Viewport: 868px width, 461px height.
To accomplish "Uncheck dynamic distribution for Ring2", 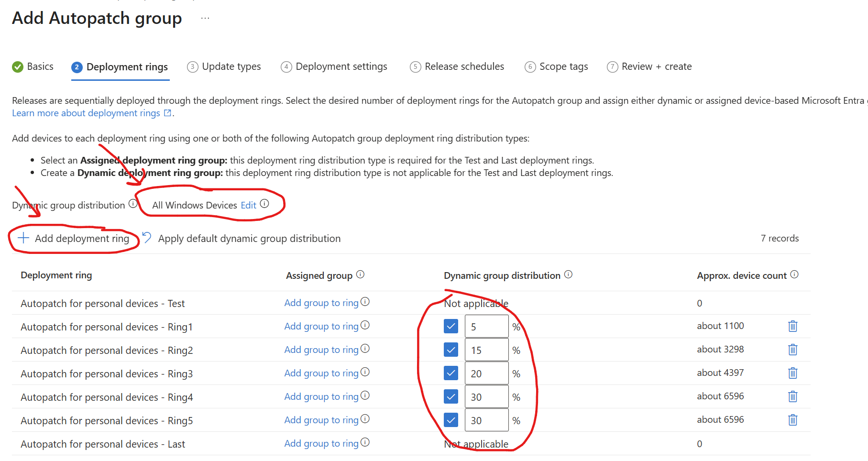I will pyautogui.click(x=451, y=350).
